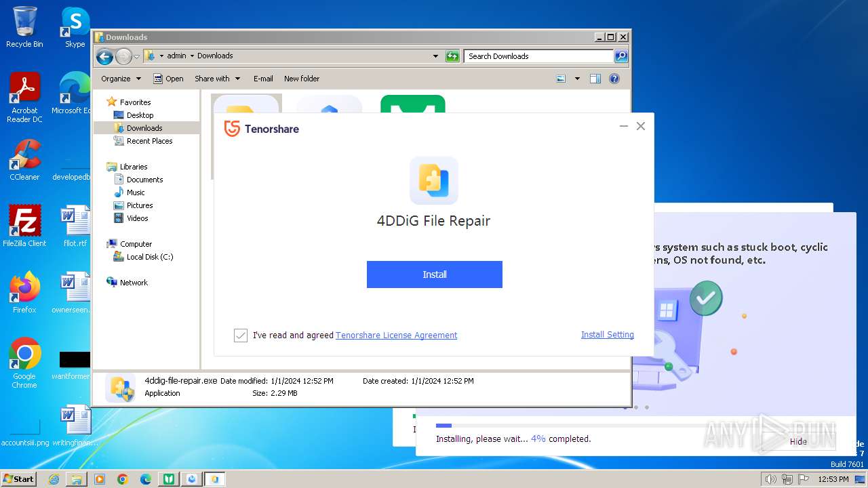Click the blue Install button
The image size is (868, 488).
[x=435, y=274]
